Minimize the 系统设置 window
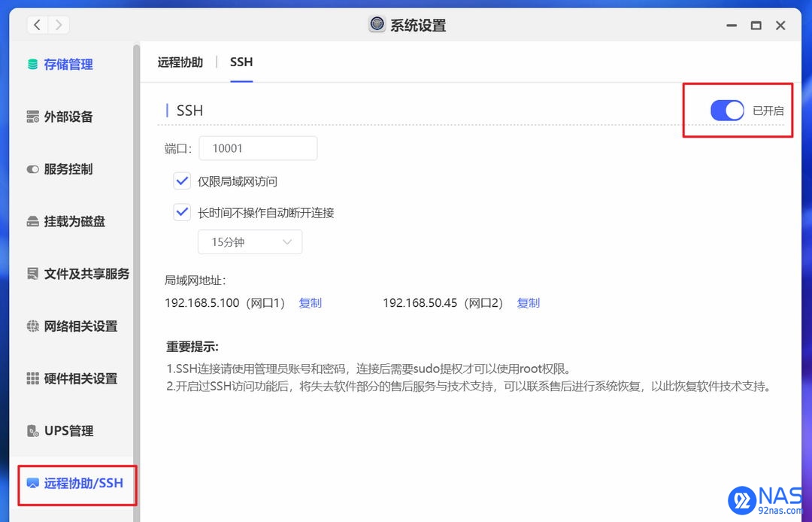Viewport: 812px width, 522px height. coord(732,26)
